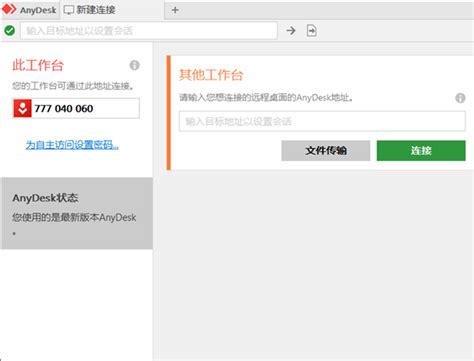Select the 777 040 060 address field
The height and width of the screenshot is (361, 474).
click(x=76, y=108)
